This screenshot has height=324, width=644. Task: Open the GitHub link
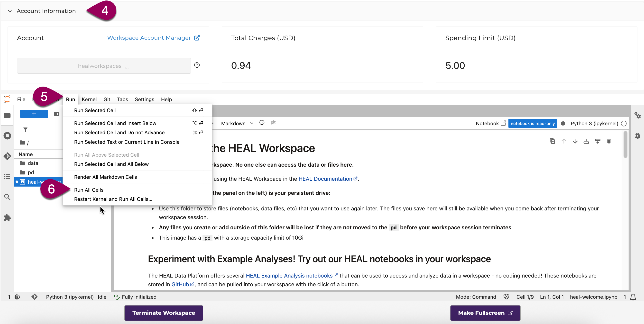pyautogui.click(x=183, y=284)
